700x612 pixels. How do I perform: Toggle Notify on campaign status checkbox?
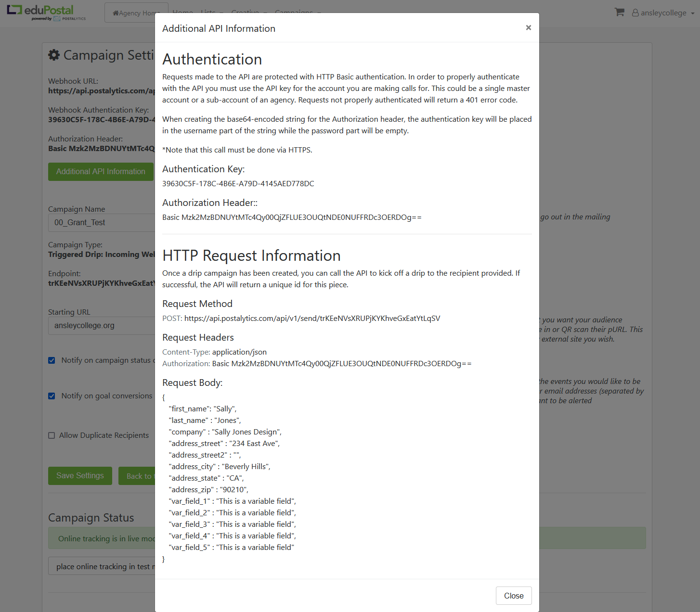[x=52, y=360]
